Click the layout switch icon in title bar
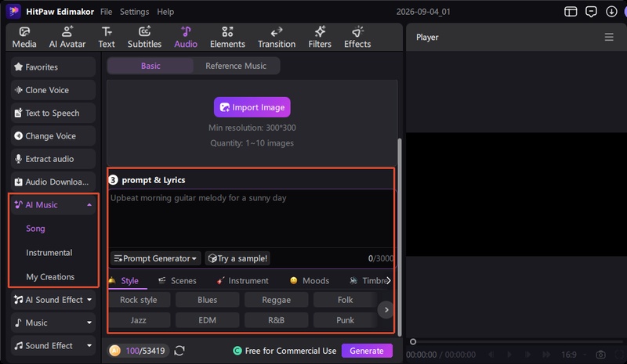Image resolution: width=627 pixels, height=364 pixels. coord(571,12)
